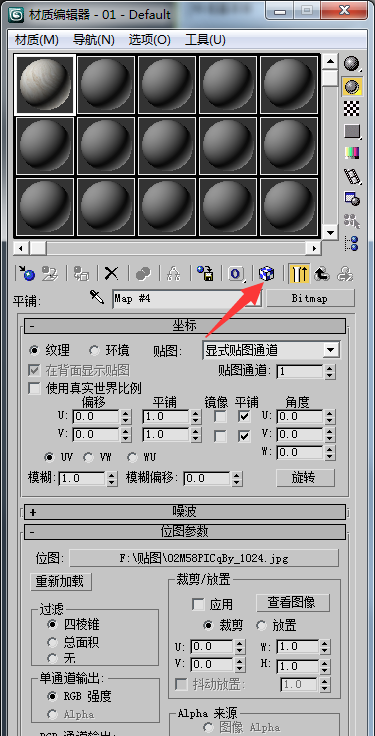Click Make Preview film strip icon

click(x=352, y=176)
